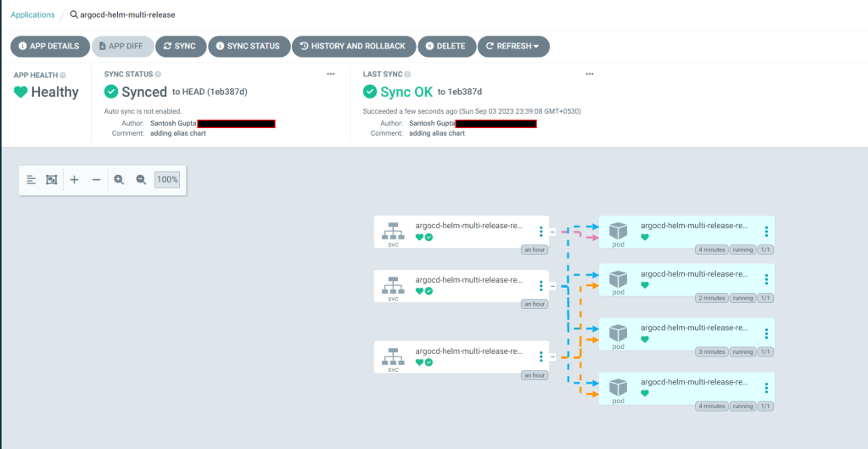Click the bottom svc node's synced check icon
868x449 pixels.
point(429,362)
